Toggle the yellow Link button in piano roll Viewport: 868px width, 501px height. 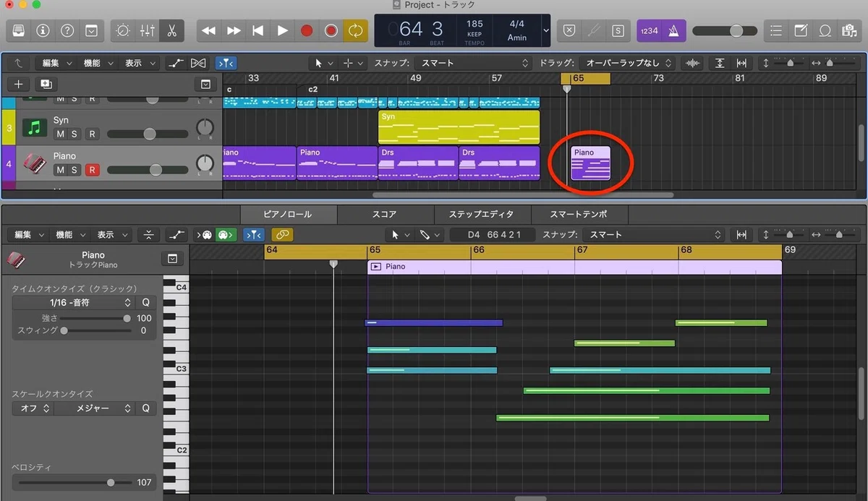281,235
